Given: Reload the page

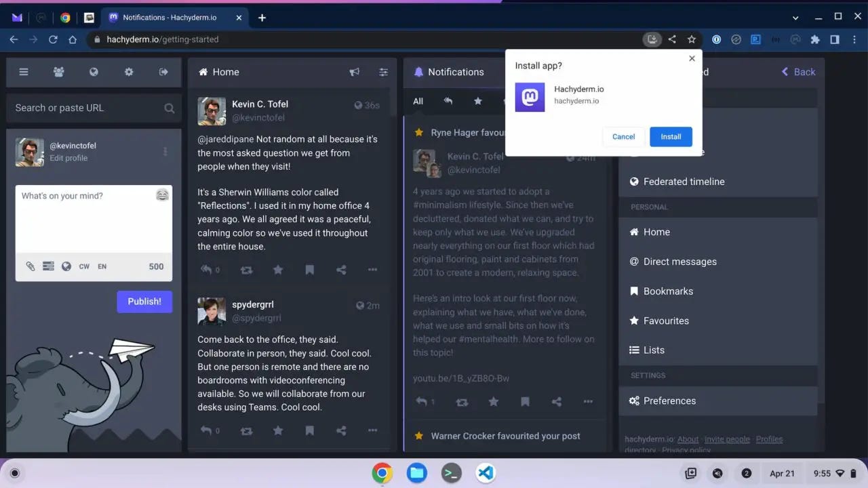Looking at the screenshot, I should point(53,39).
